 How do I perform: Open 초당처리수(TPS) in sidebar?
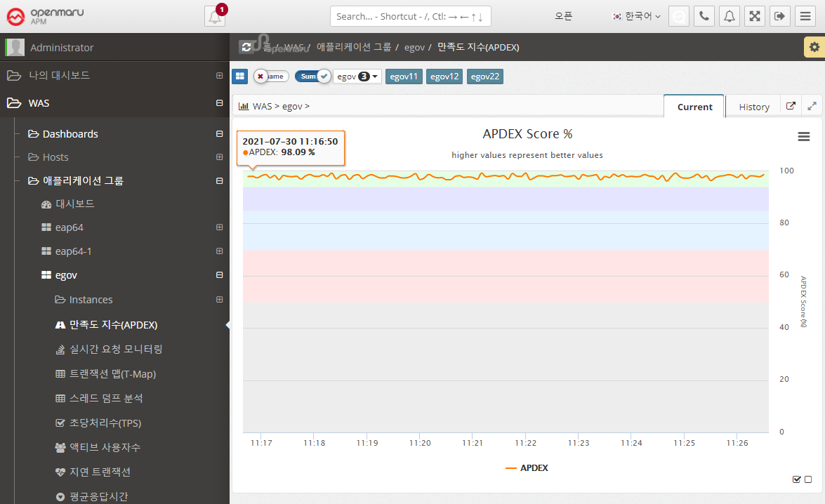click(x=105, y=423)
